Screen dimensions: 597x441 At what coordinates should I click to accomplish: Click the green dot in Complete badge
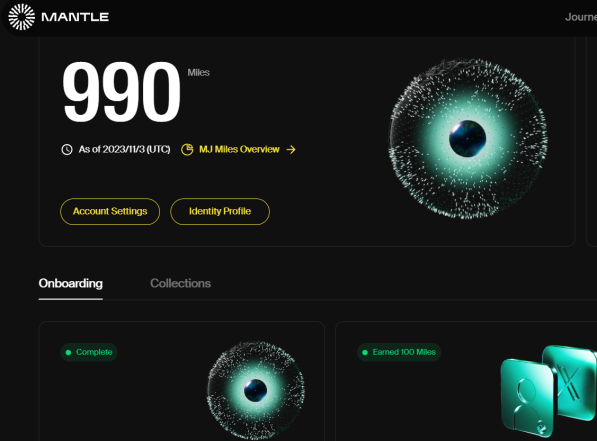click(x=69, y=352)
